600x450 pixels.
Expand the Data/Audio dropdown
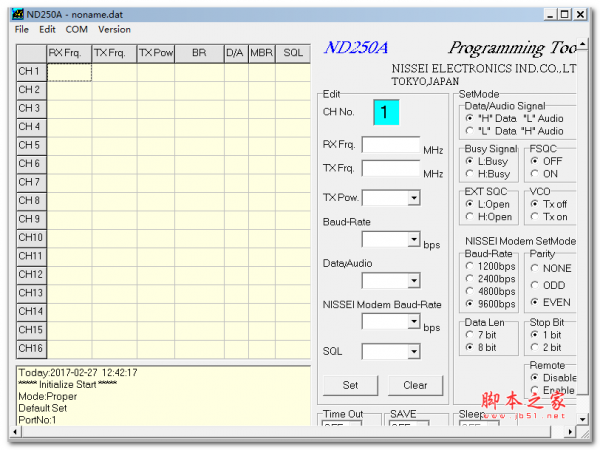(x=414, y=281)
